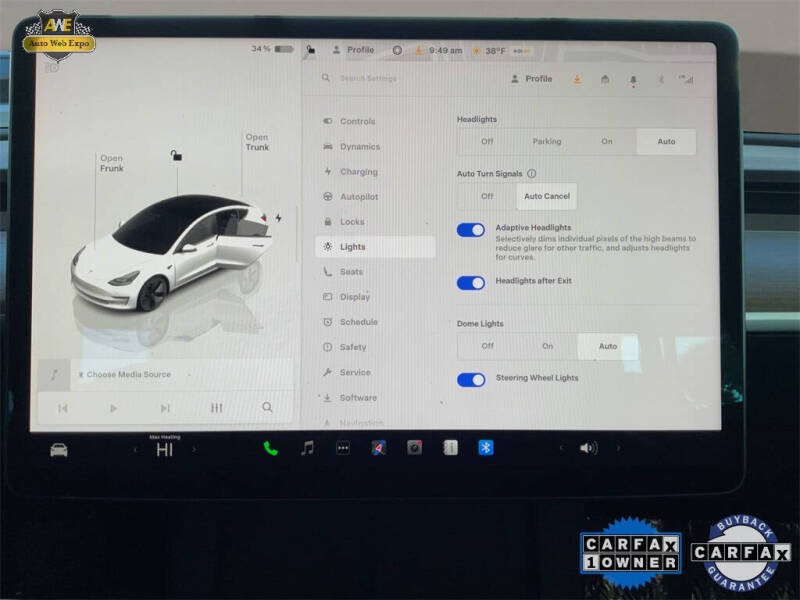This screenshot has height=600, width=800.
Task: Select the car controls icon on the taskbar
Action: click(x=57, y=448)
